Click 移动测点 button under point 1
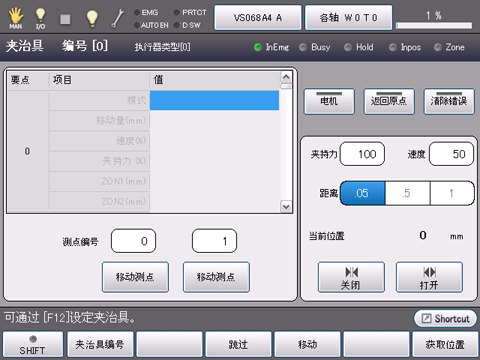 click(216, 277)
